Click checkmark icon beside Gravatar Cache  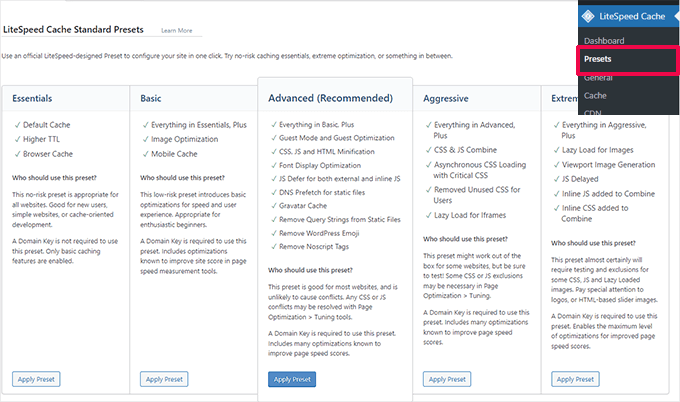[273, 204]
